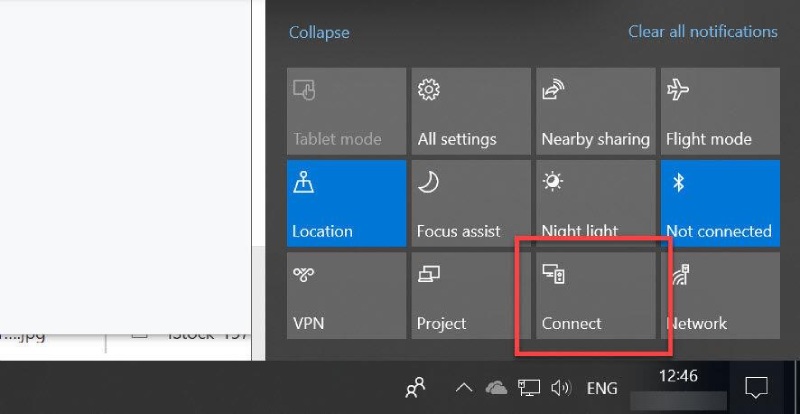Click the network tray icon on taskbar

tap(529, 388)
